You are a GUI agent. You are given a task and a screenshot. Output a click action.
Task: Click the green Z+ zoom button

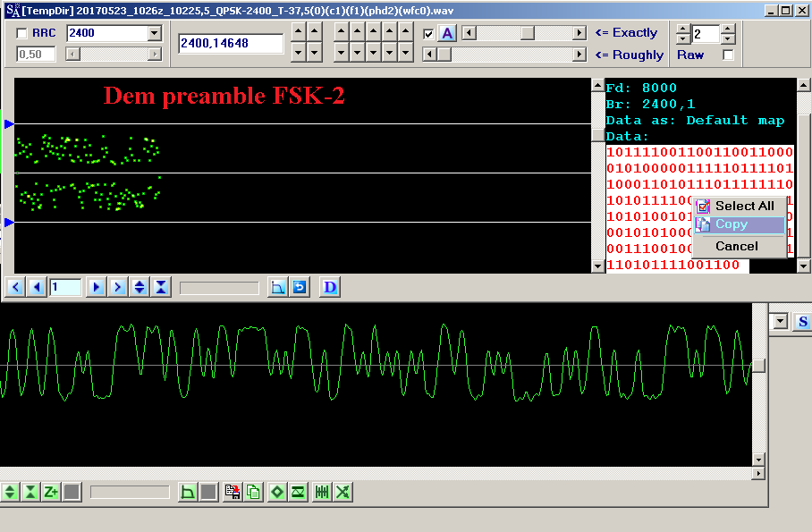pyautogui.click(x=51, y=492)
